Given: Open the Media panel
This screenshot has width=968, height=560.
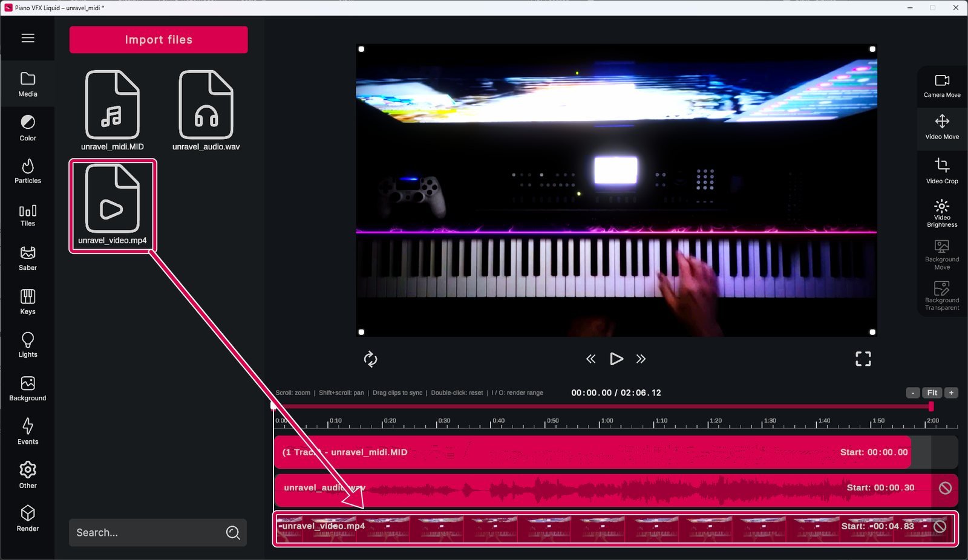Looking at the screenshot, I should 28,84.
